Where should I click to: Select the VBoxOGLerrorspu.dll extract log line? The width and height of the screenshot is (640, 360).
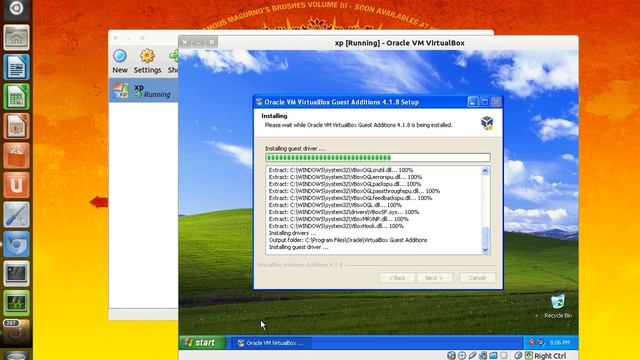tap(345, 177)
